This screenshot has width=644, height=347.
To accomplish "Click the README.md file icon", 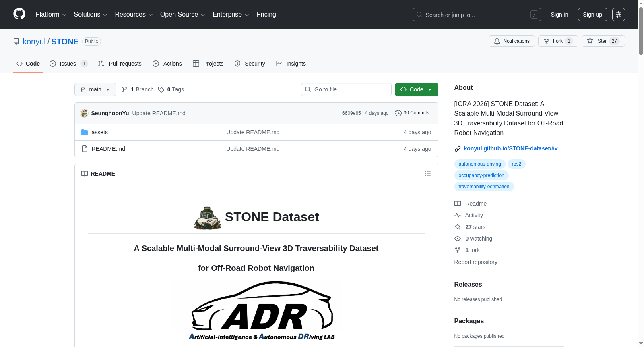I will coord(85,149).
